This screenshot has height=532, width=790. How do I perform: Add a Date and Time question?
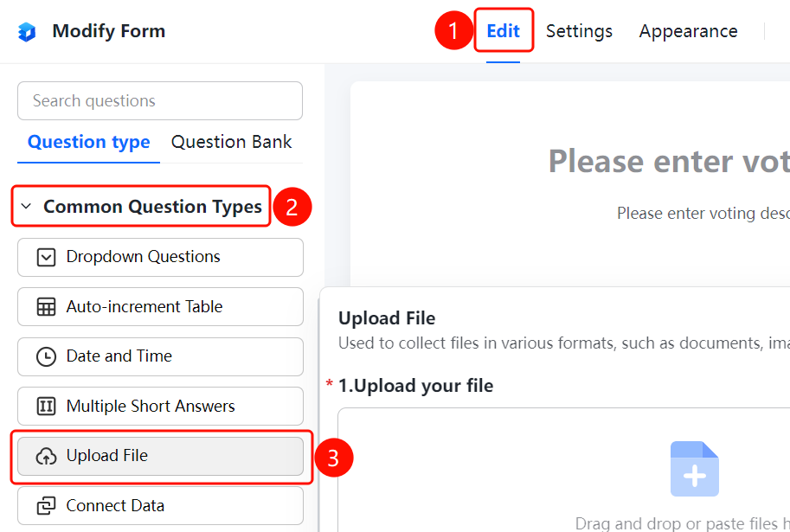(160, 356)
